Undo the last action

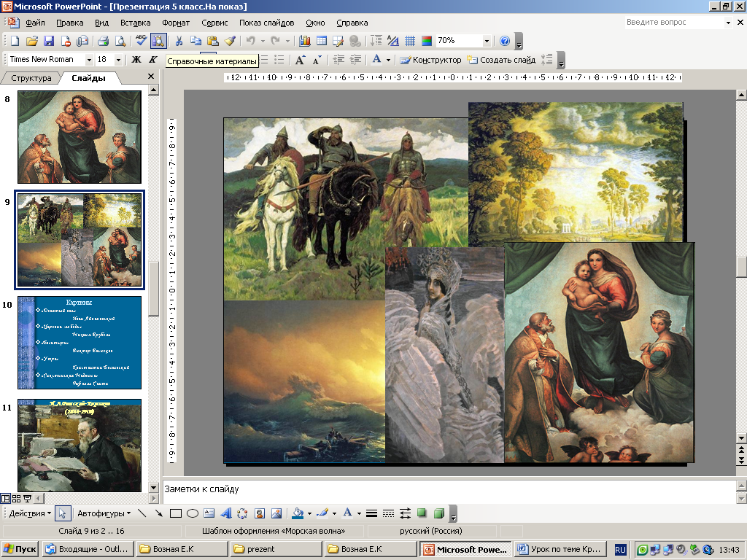[251, 41]
